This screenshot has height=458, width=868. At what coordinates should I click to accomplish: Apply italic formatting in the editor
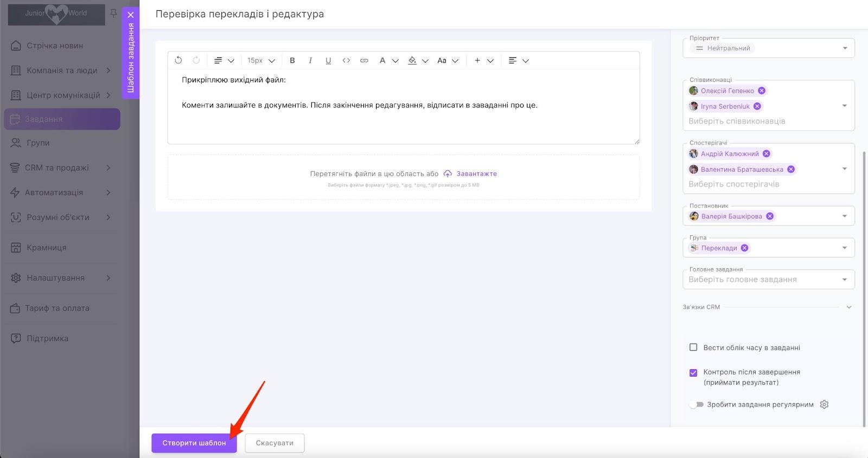click(x=310, y=61)
